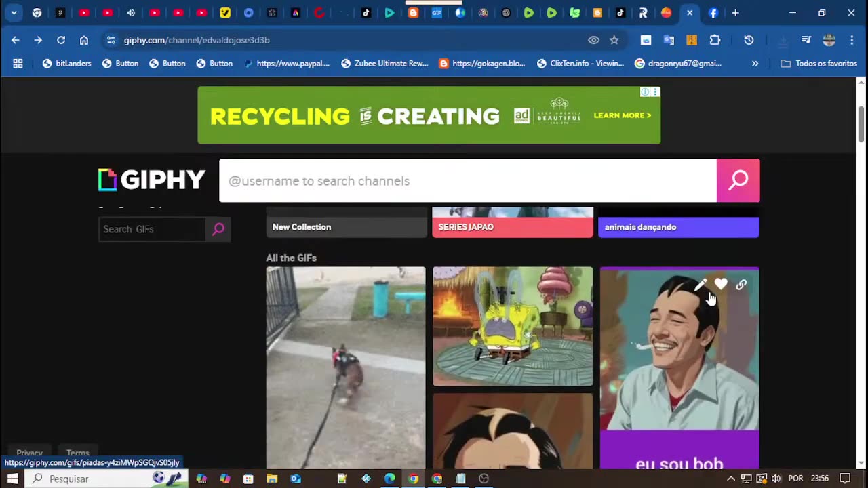Open the SpongeBob GIF
The height and width of the screenshot is (488, 868).
click(x=513, y=326)
